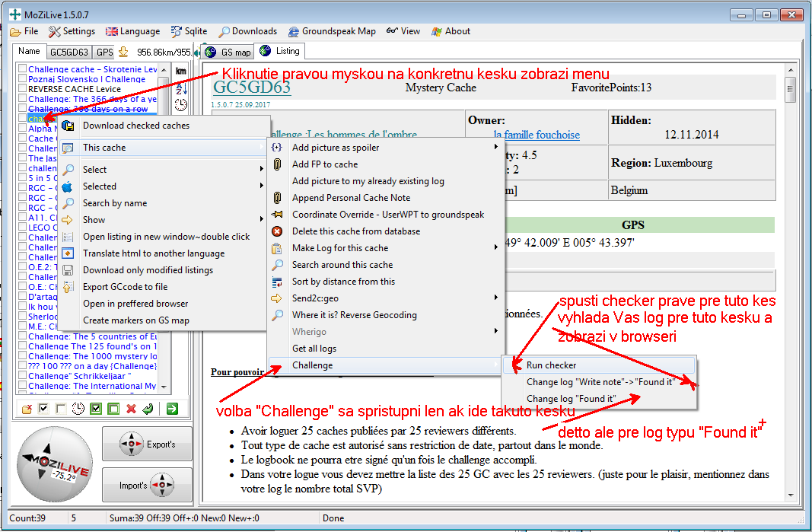Click the red delete icon for Delete this cache

click(x=277, y=231)
